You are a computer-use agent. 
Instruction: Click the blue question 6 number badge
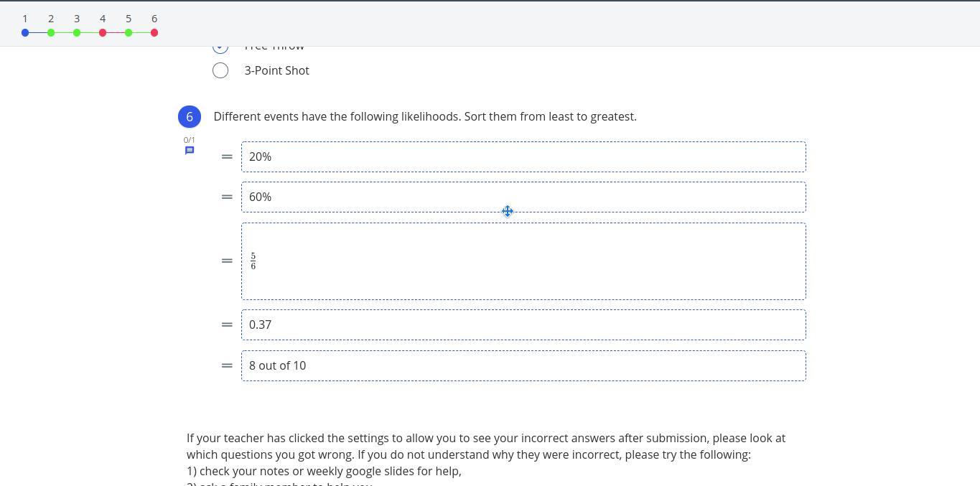coord(190,116)
